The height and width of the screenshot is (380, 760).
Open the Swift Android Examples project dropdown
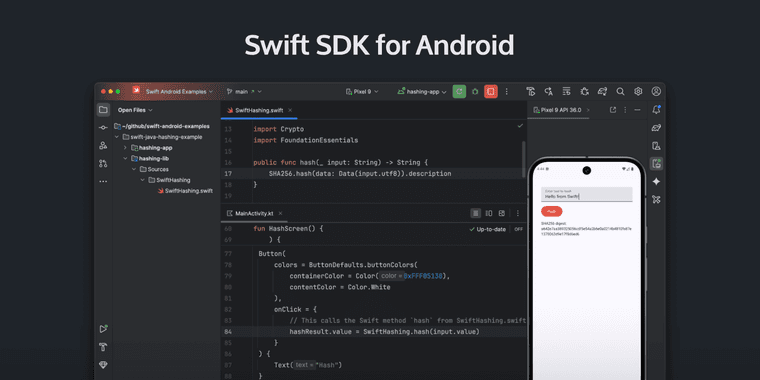click(x=179, y=91)
